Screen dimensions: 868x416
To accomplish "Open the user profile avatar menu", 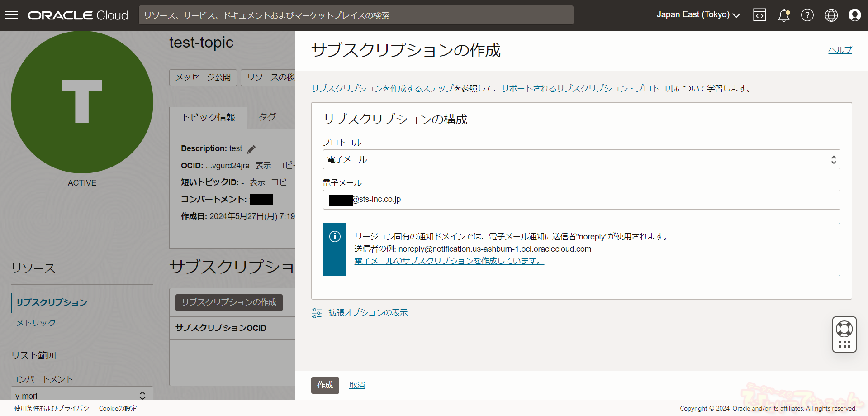I will [855, 15].
